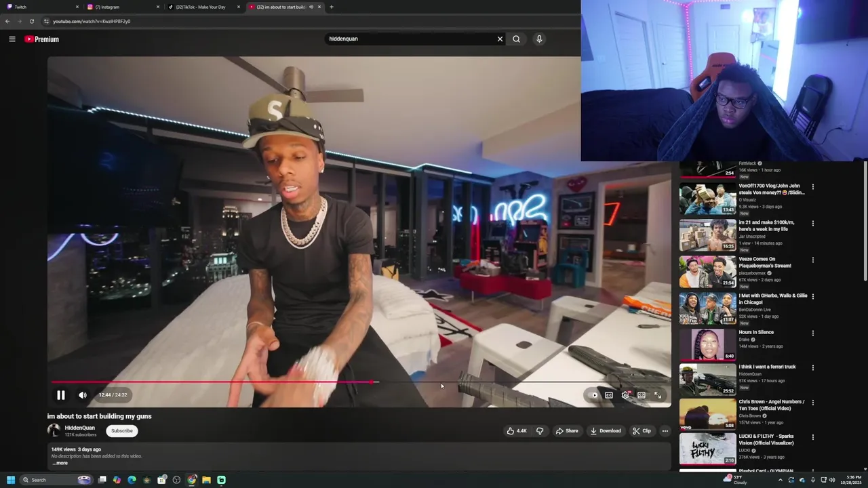Open VonOff1700 Vlog video thumbnail
Viewport: 868px width, 488px height.
pos(707,199)
